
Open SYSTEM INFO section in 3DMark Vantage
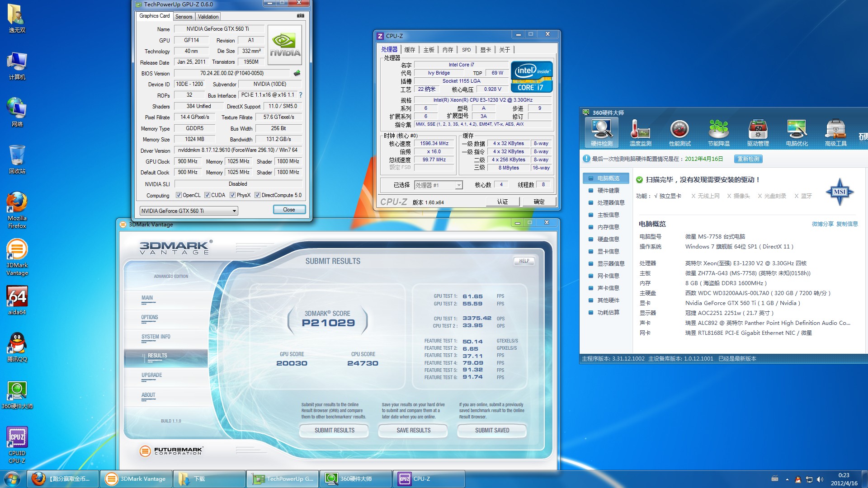tap(156, 337)
